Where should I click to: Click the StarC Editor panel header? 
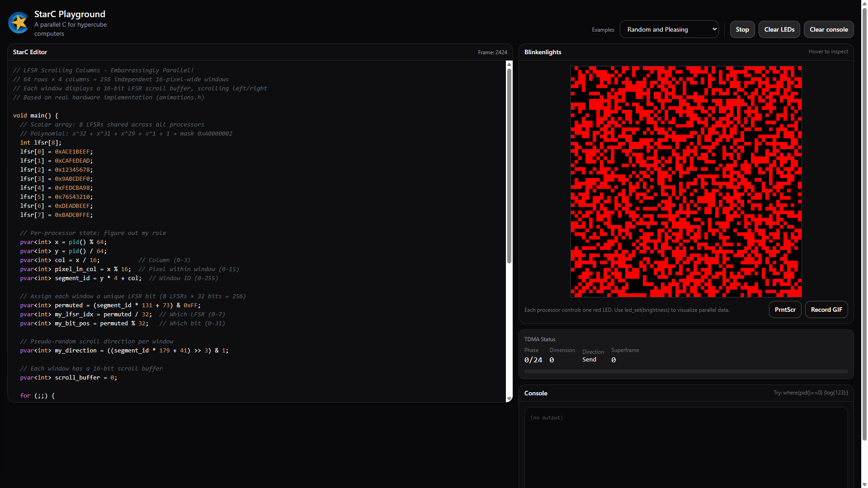[x=30, y=52]
